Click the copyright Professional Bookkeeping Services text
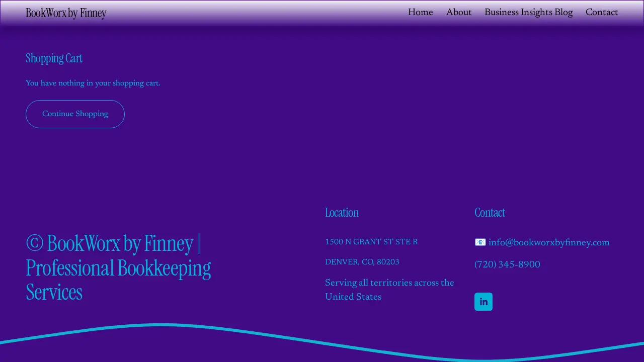 click(x=118, y=267)
